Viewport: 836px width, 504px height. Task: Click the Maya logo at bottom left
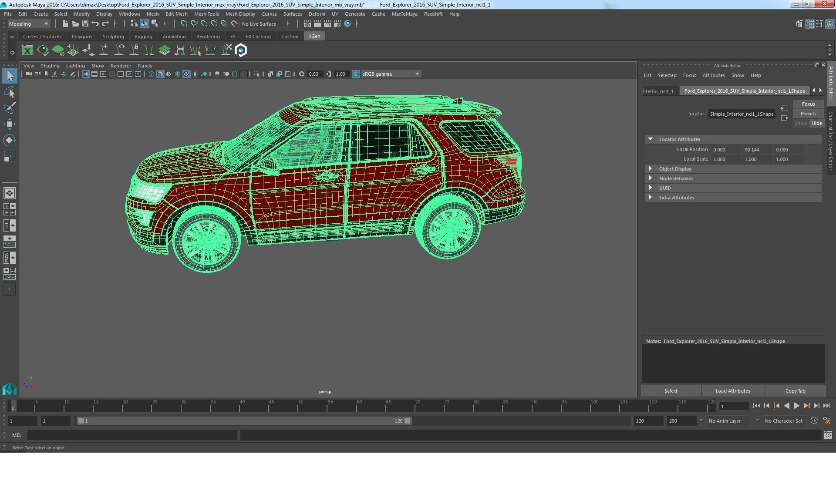[10, 389]
